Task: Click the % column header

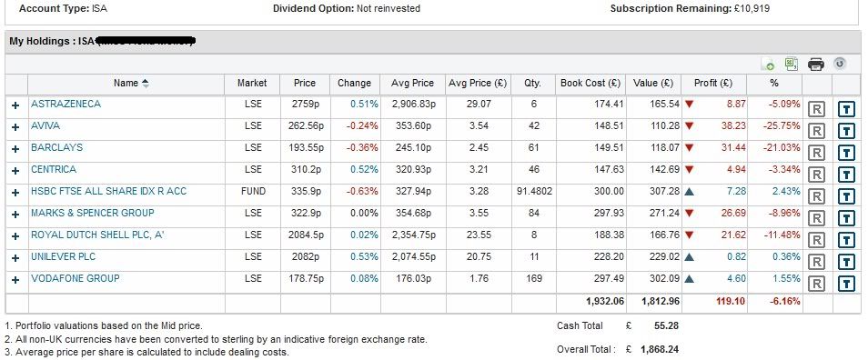Action: 774,84
